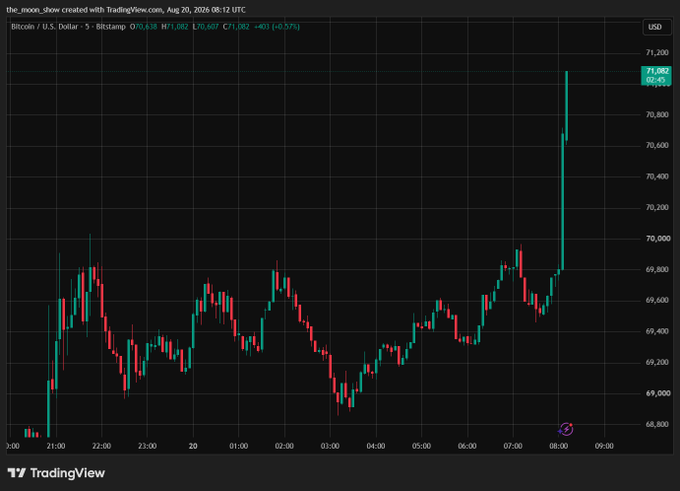
Task: Click the 69,200 price axis label
Action: click(x=657, y=362)
